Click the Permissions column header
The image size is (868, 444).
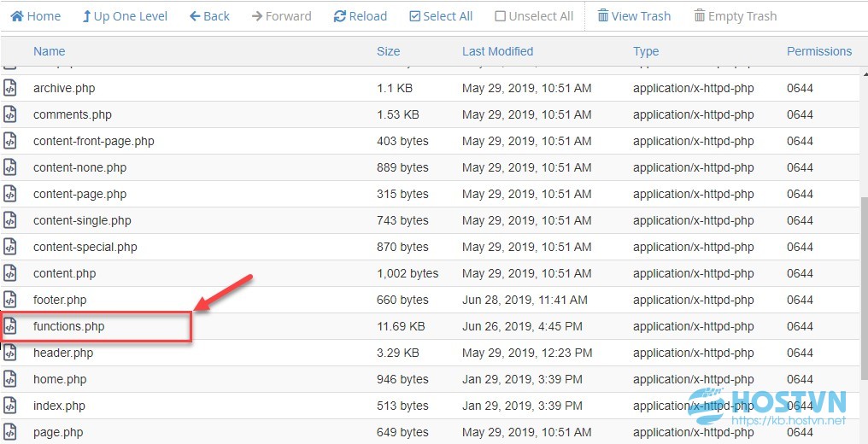coord(819,51)
